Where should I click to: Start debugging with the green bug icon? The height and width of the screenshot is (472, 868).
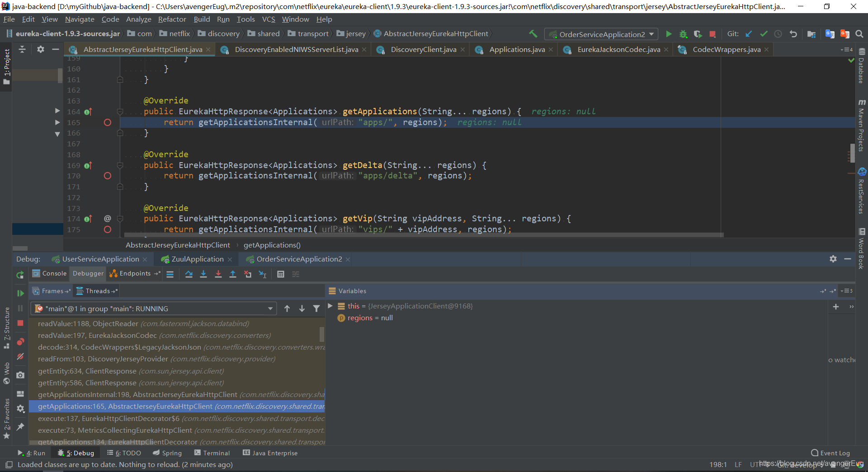(x=683, y=34)
